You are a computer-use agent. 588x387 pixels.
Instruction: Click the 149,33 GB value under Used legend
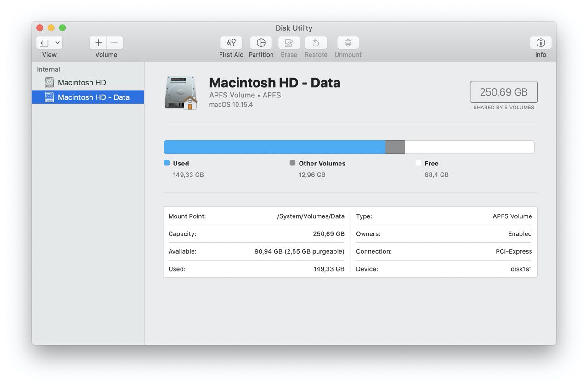(x=188, y=175)
